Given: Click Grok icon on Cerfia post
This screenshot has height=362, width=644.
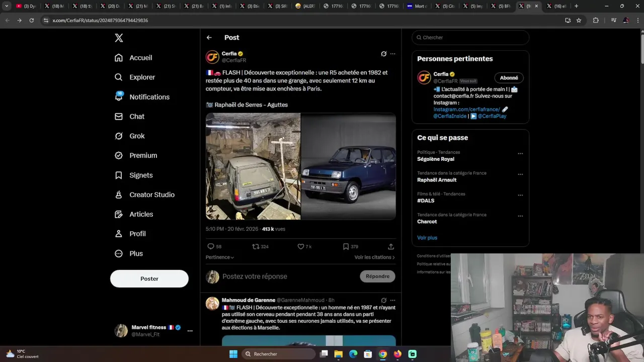Looking at the screenshot, I should tap(383, 54).
